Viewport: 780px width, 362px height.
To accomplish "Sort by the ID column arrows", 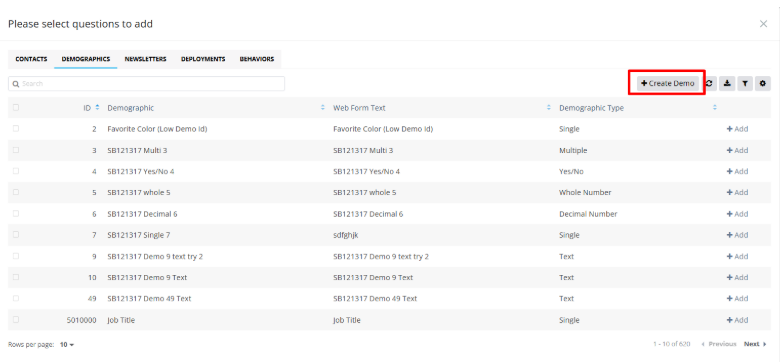I will point(98,107).
